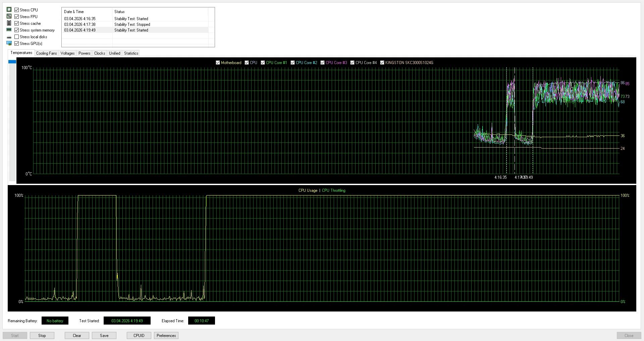Open the Voltages tab
The height and width of the screenshot is (341, 644).
click(x=67, y=53)
